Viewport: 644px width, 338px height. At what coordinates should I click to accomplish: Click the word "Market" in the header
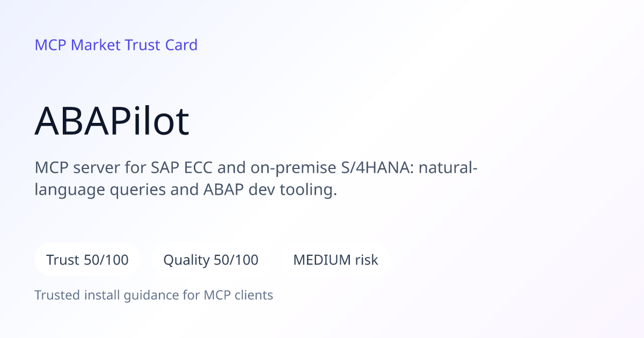(96, 45)
